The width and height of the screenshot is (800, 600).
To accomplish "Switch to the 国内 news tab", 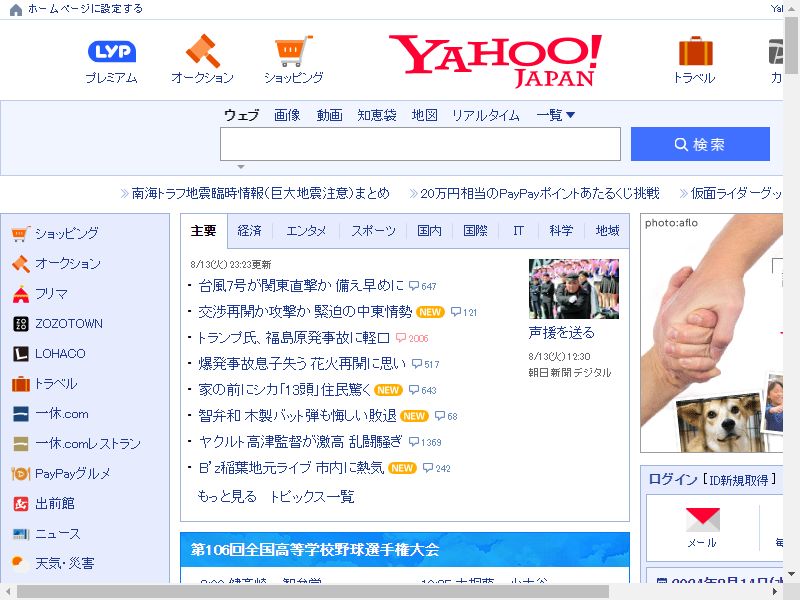I will tap(430, 231).
